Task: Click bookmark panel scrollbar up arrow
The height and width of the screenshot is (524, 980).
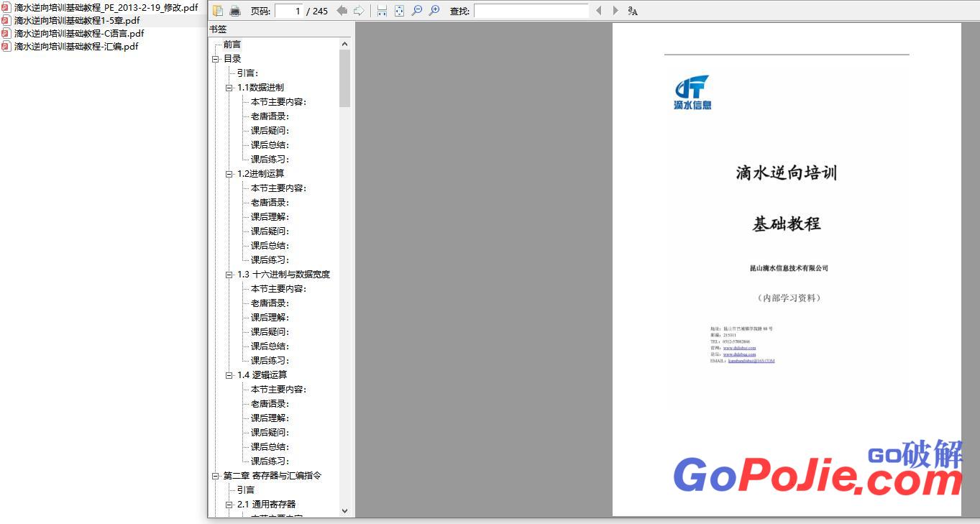Action: click(344, 44)
